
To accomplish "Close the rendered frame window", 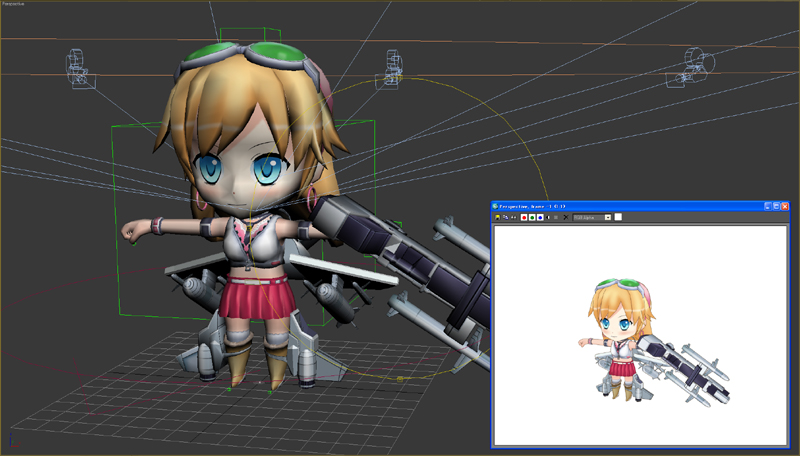I will (x=785, y=206).
